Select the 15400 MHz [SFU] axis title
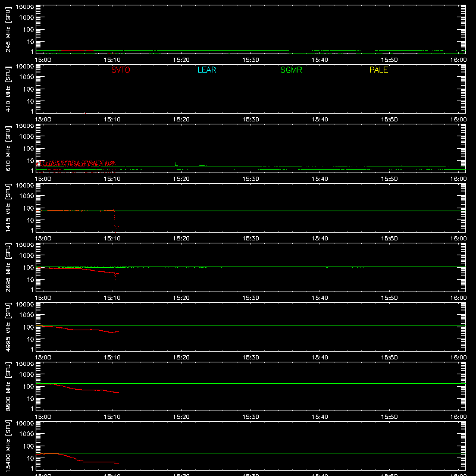The height and width of the screenshot is (476, 476). pyautogui.click(x=8, y=446)
